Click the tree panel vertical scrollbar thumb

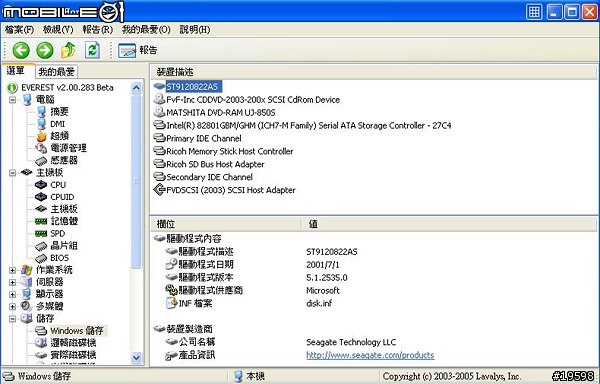point(136,181)
